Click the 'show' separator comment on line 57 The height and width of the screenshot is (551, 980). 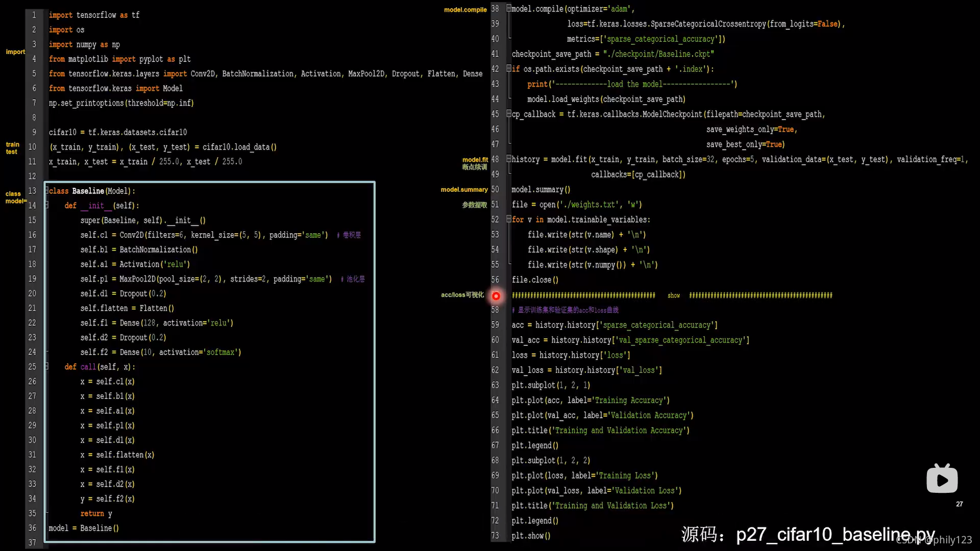(674, 295)
